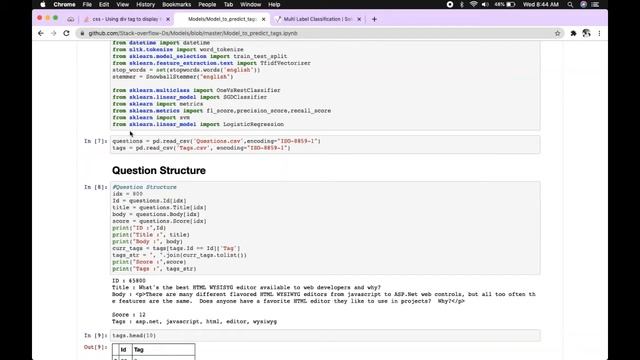
Task: Close the Multi Label Classification tab
Action: point(359,19)
